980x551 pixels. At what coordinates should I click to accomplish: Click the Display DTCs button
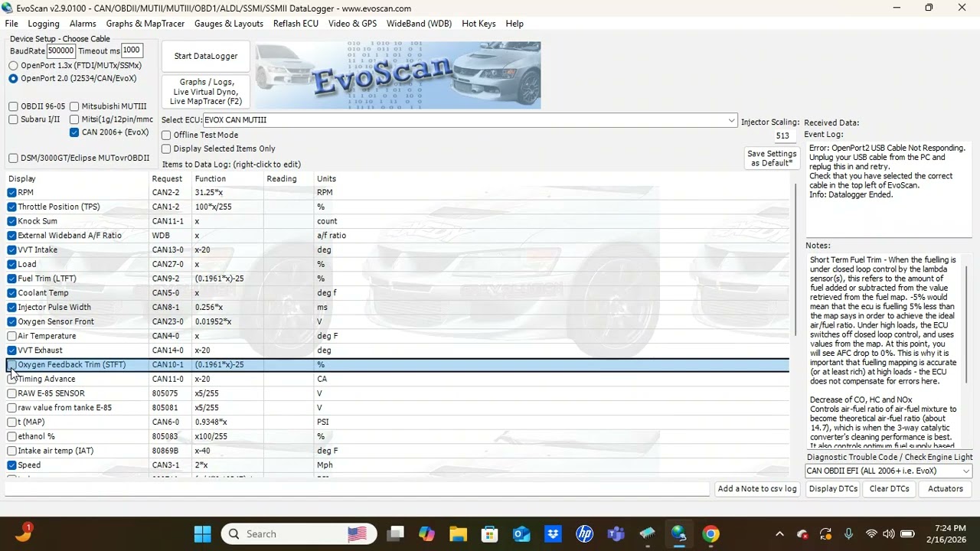[x=833, y=489]
